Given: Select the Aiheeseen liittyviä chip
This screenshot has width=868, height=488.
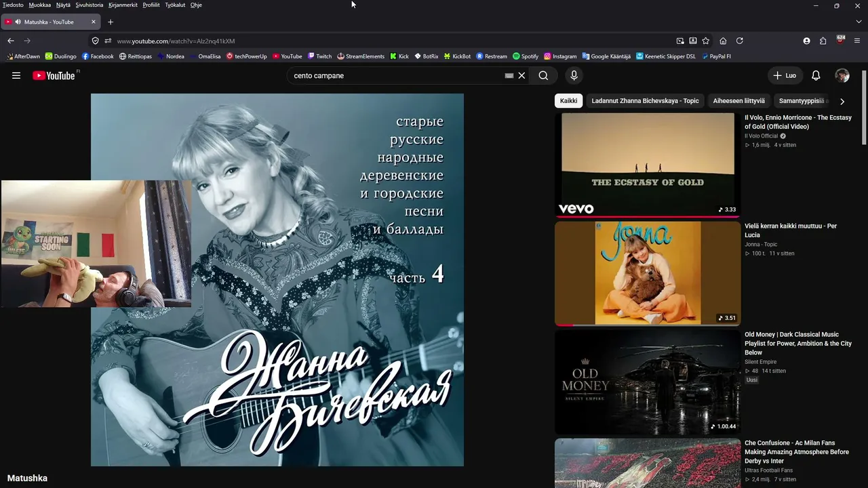Looking at the screenshot, I should pos(738,101).
